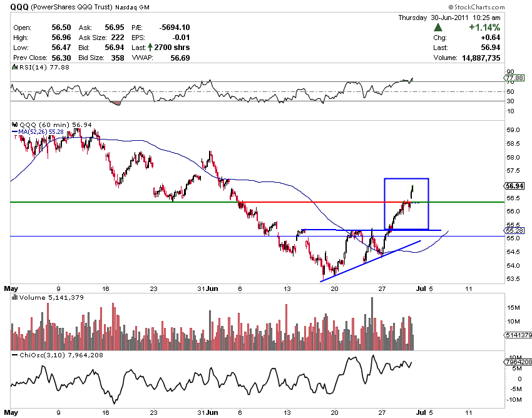The width and height of the screenshot is (532, 418).
Task: Select the 7964208 flag on the ChiOsc axis
Action: pyautogui.click(x=518, y=362)
